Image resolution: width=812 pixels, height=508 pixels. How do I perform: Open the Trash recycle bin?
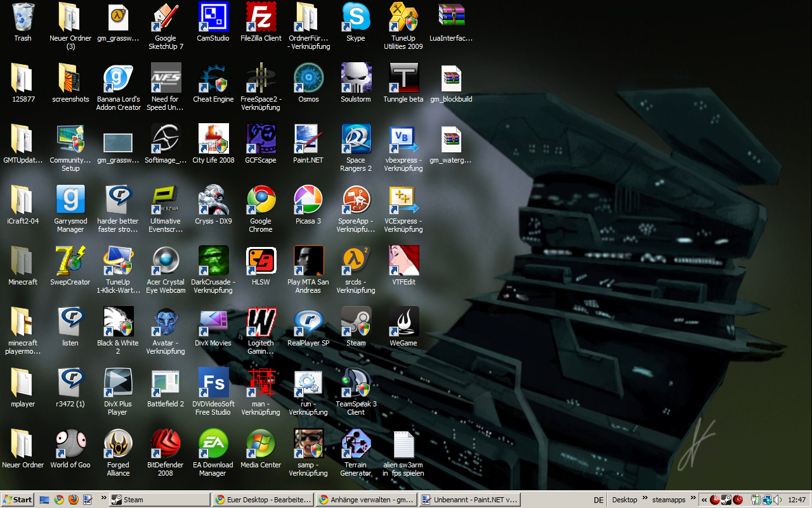click(x=23, y=17)
